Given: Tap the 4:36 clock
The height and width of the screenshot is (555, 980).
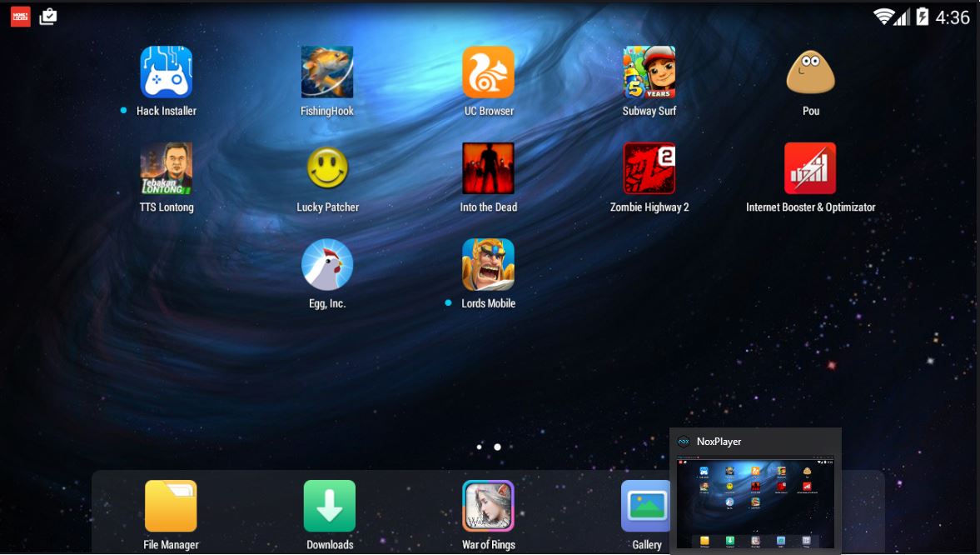Looking at the screenshot, I should pos(953,17).
